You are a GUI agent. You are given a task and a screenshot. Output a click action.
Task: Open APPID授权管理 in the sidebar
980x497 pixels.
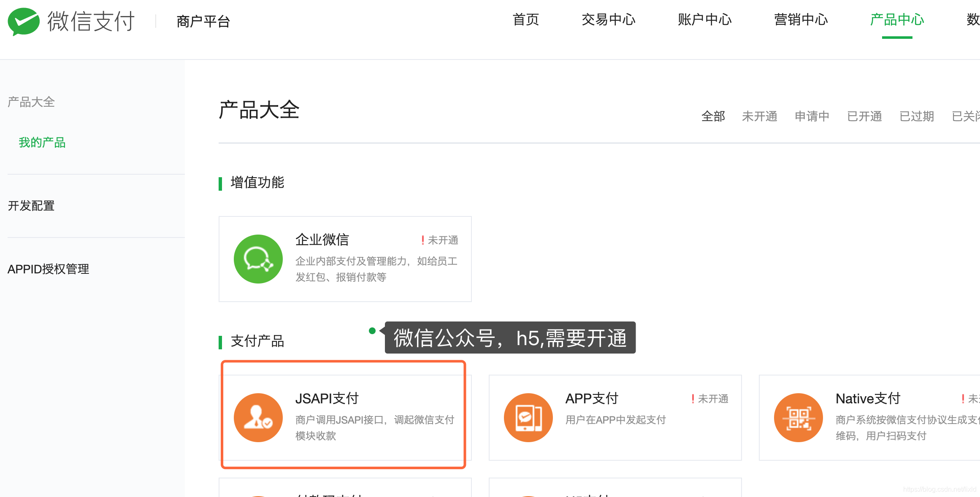click(x=48, y=269)
